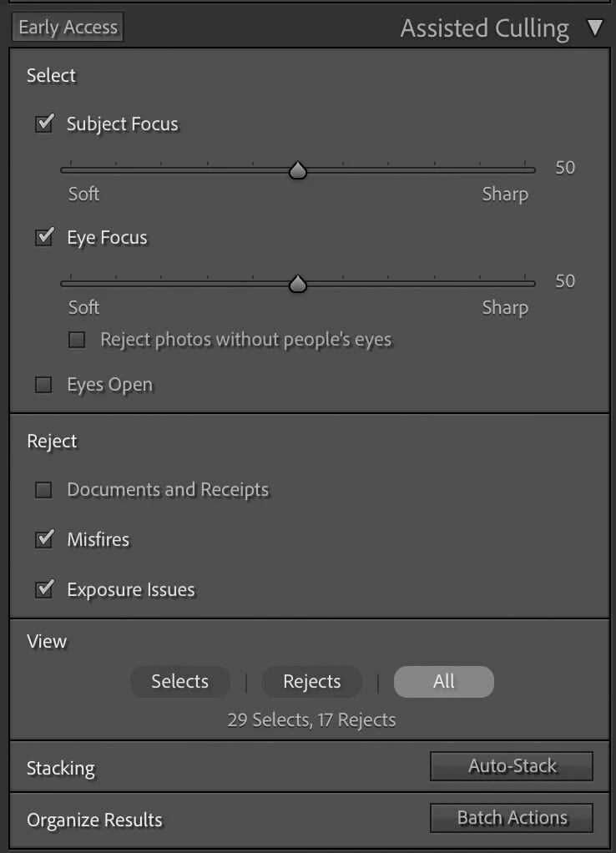Click the Eye Focus value 50 field
This screenshot has height=853, width=616.
coord(565,281)
